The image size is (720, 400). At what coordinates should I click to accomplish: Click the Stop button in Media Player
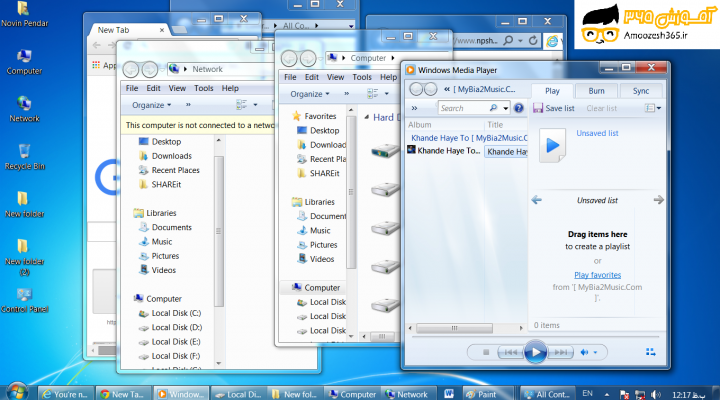click(486, 352)
